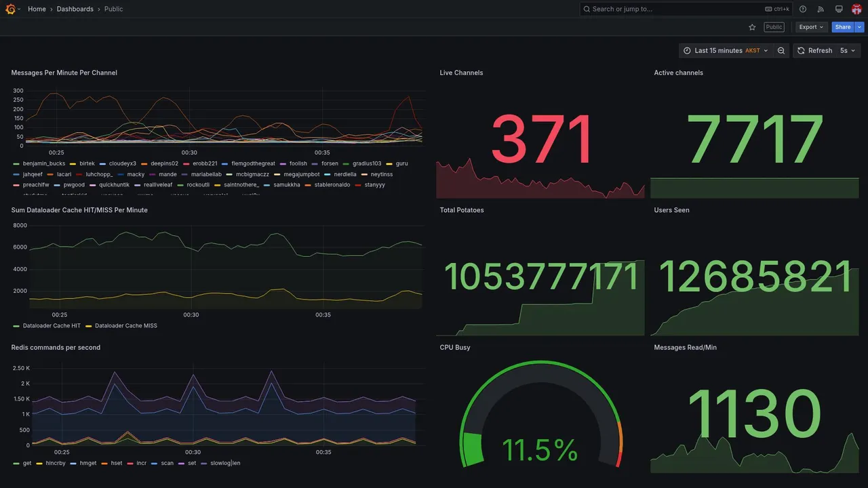Focus the Search or jump to field
This screenshot has height=488, width=868.
pos(686,9)
